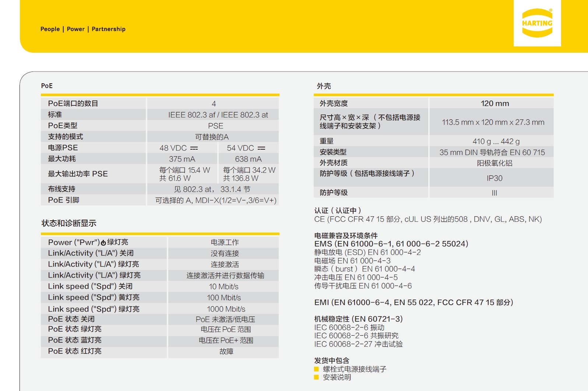Click the "EMI (EN 61000-6-4..." line
Image resolution: width=588 pixels, height=391 pixels.
pyautogui.click(x=413, y=303)
